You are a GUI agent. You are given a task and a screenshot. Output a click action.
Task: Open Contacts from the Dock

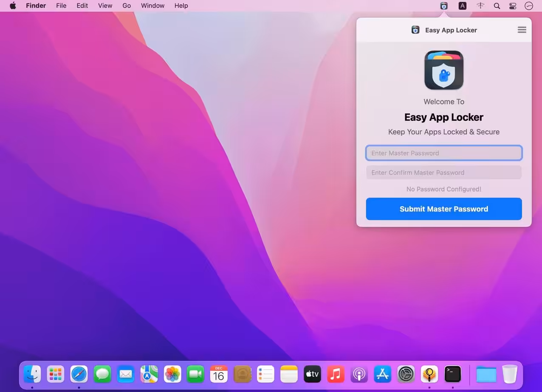pos(242,374)
